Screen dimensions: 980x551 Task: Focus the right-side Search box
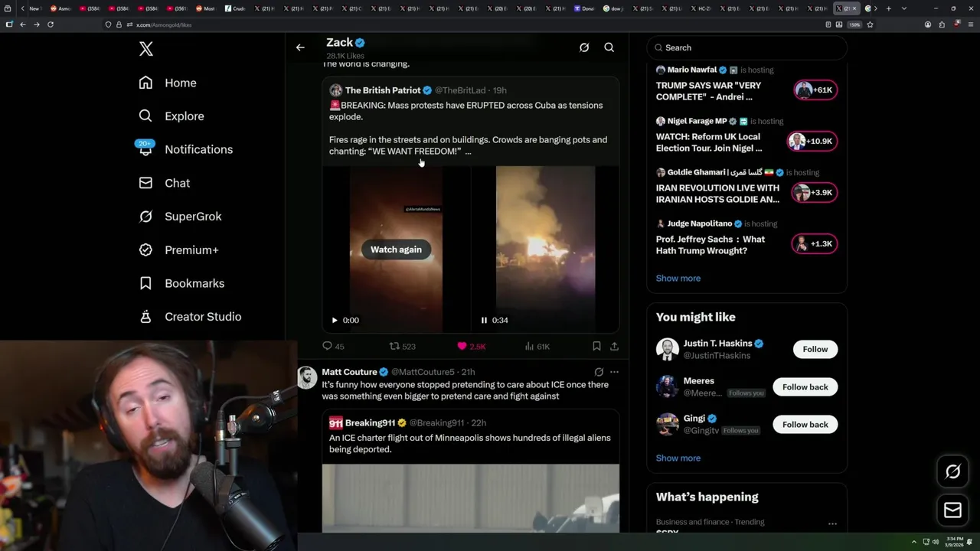pyautogui.click(x=746, y=47)
